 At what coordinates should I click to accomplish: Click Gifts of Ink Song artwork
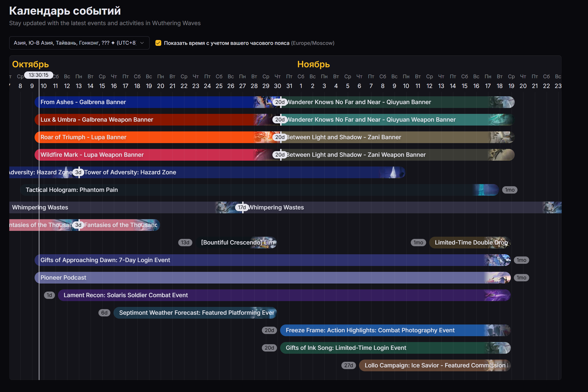point(498,348)
